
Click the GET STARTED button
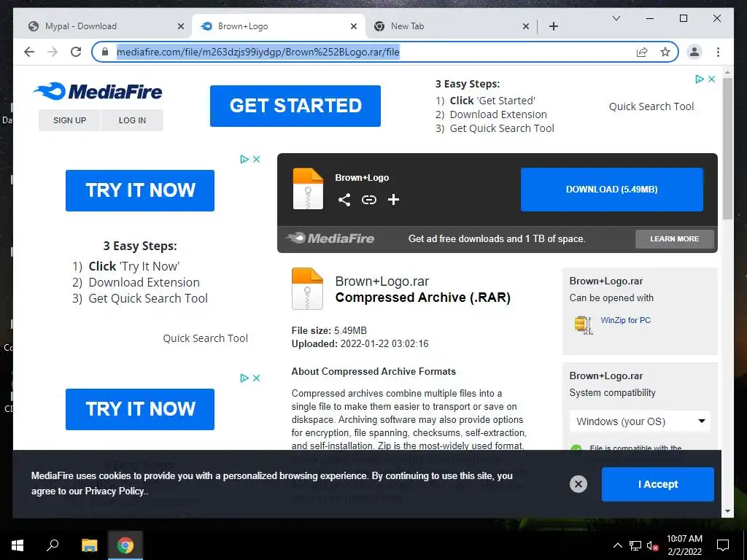click(295, 106)
